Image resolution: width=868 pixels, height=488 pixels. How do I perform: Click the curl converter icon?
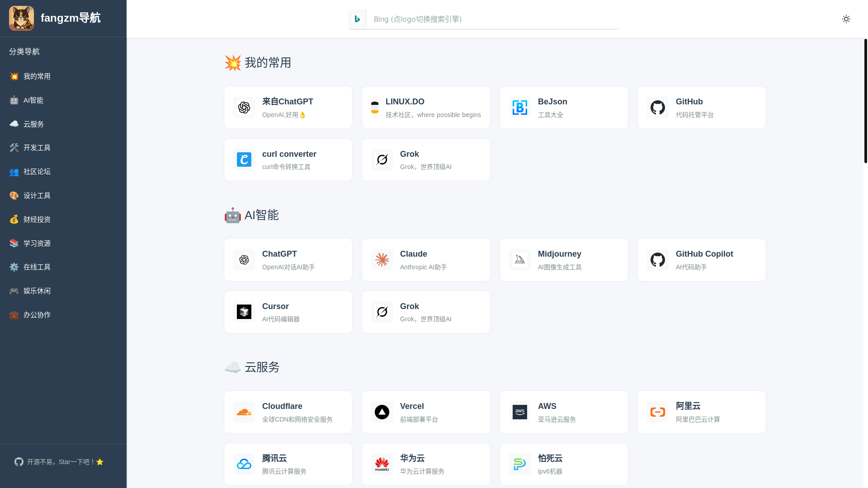coord(244,160)
